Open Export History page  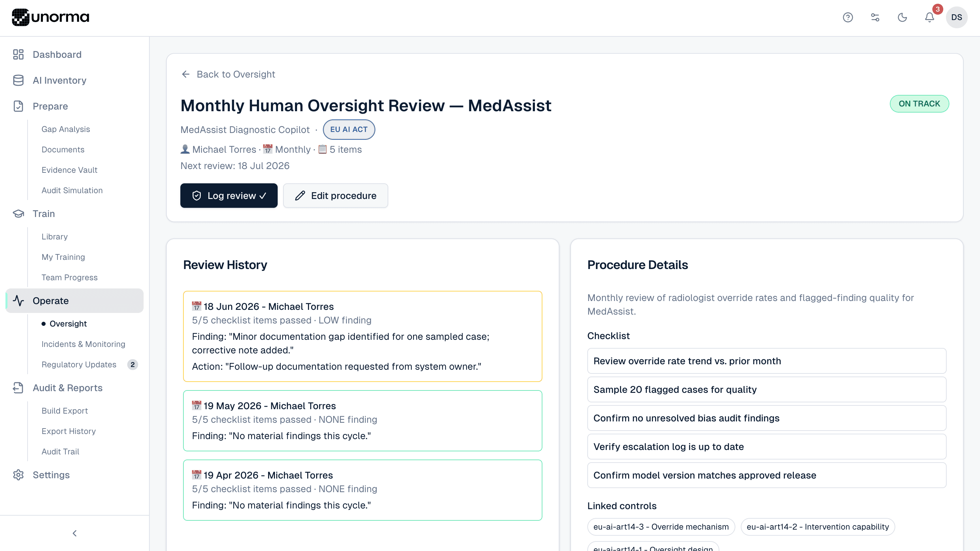click(68, 431)
